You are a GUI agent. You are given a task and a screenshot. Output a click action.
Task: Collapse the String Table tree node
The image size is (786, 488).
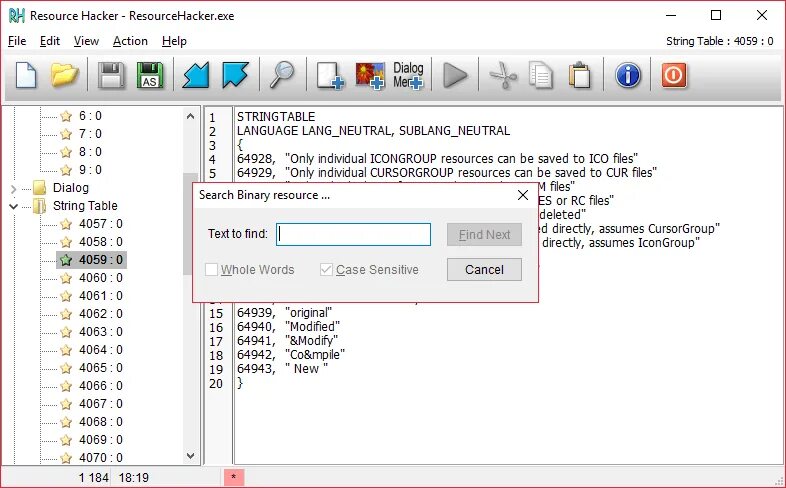(x=14, y=206)
